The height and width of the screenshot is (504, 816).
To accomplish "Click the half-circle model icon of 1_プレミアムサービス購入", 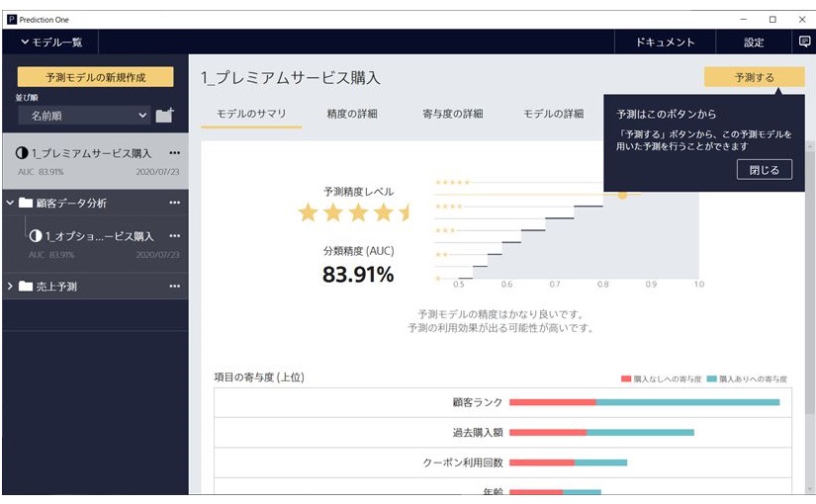I will [x=22, y=153].
